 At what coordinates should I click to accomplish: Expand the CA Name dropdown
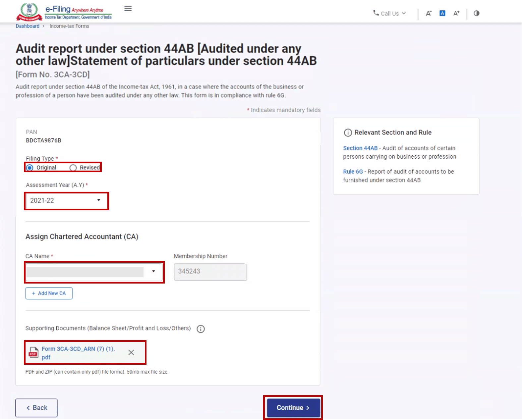point(94,272)
